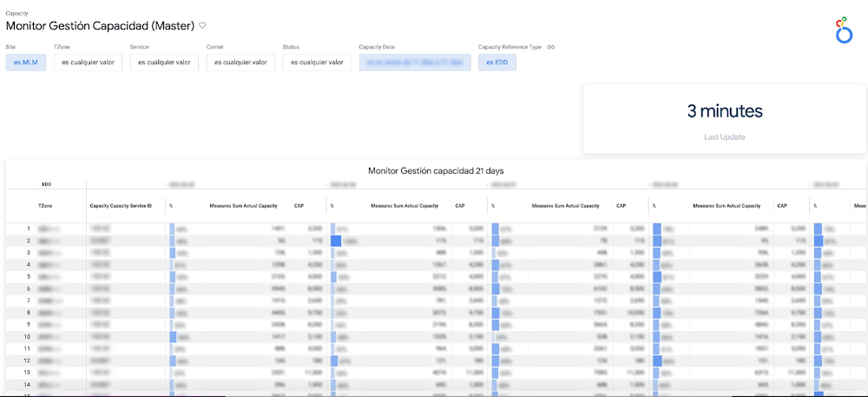868x397 pixels.
Task: Sort by Capacity Capacity Service ID column
Action: (x=121, y=206)
